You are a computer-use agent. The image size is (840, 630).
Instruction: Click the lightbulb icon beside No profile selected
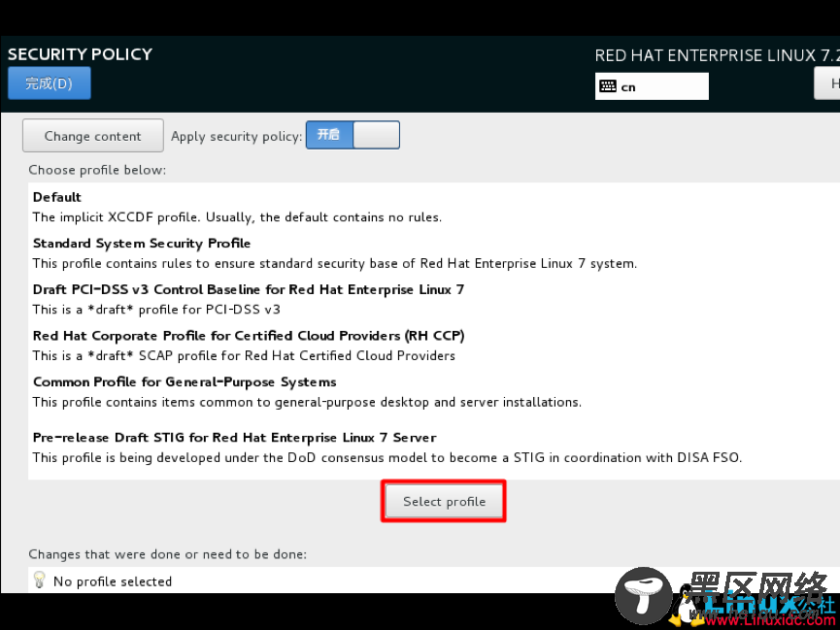(39, 580)
